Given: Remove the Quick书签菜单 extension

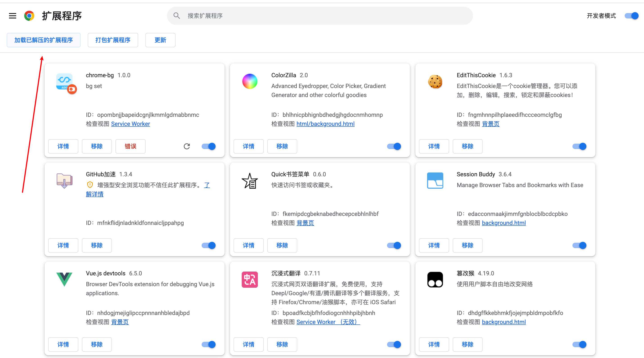Looking at the screenshot, I should (282, 245).
